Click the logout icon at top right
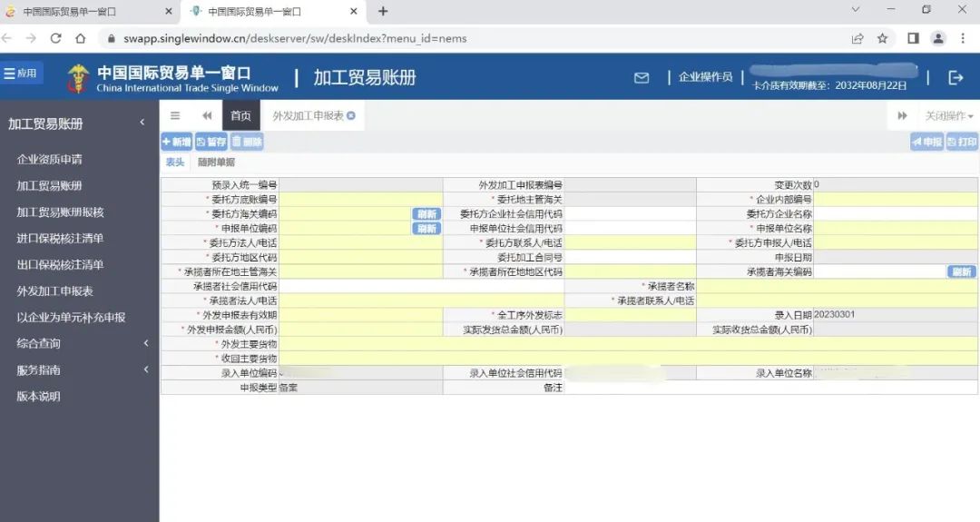Screen dimensions: 980x522 pyautogui.click(x=955, y=78)
